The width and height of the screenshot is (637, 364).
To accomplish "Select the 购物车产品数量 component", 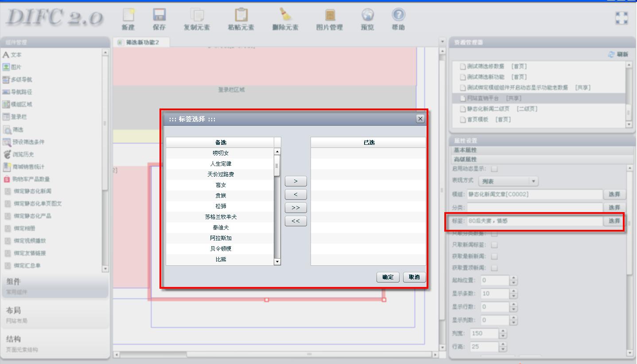I will pos(31,179).
